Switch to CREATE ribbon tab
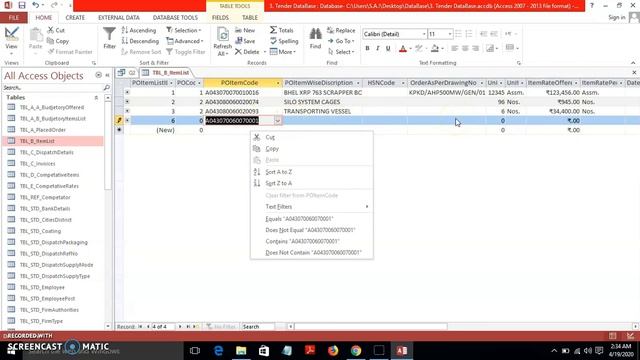The image size is (640, 360). (x=75, y=18)
